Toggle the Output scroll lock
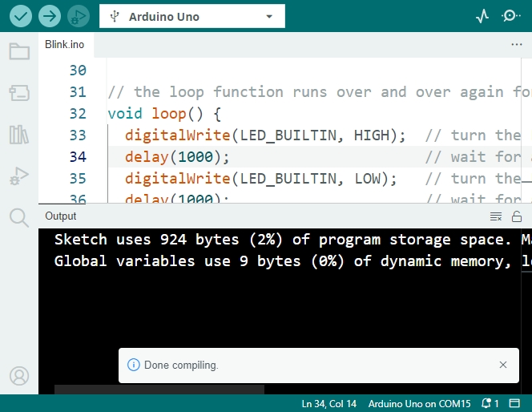The width and height of the screenshot is (532, 412). coord(517,216)
